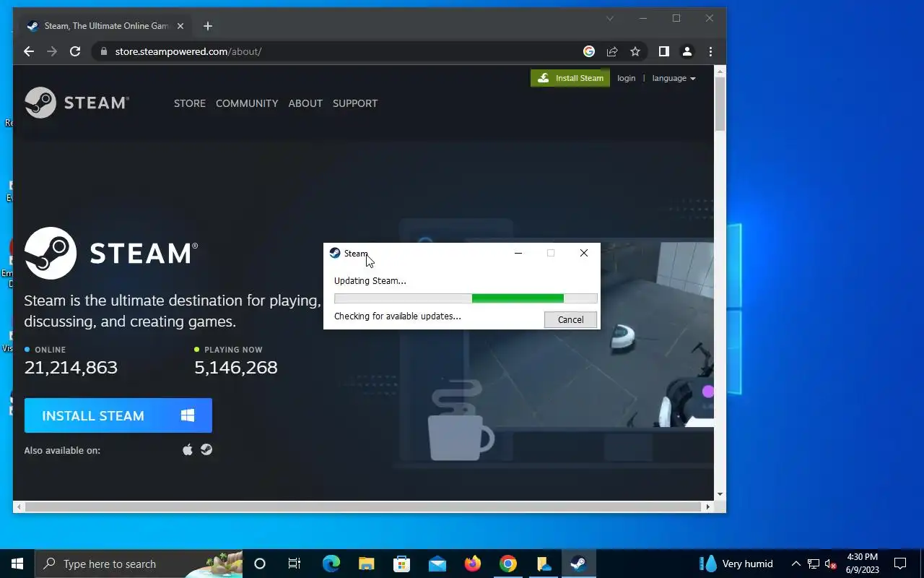Screen dimensions: 924x578
Task: Open the clock and date flyout
Action: pos(862,564)
